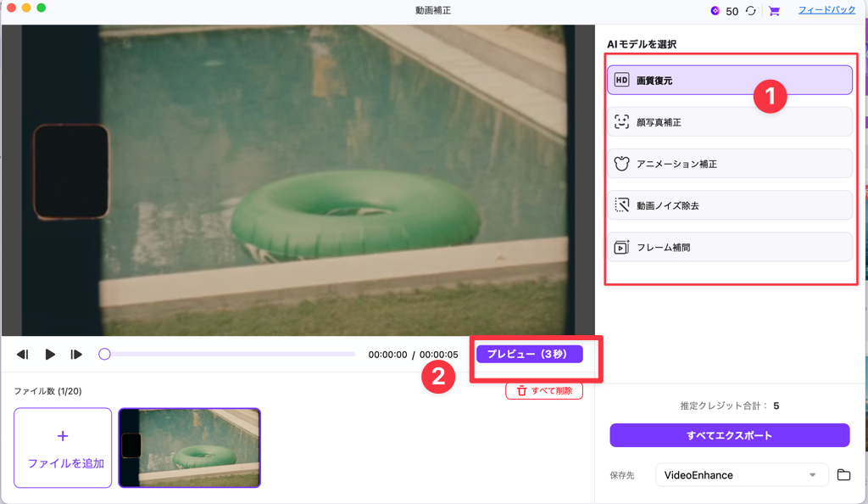This screenshot has width=868, height=504.
Task: Switch on 動画ノイズ除去 processing
Action: coord(729,204)
